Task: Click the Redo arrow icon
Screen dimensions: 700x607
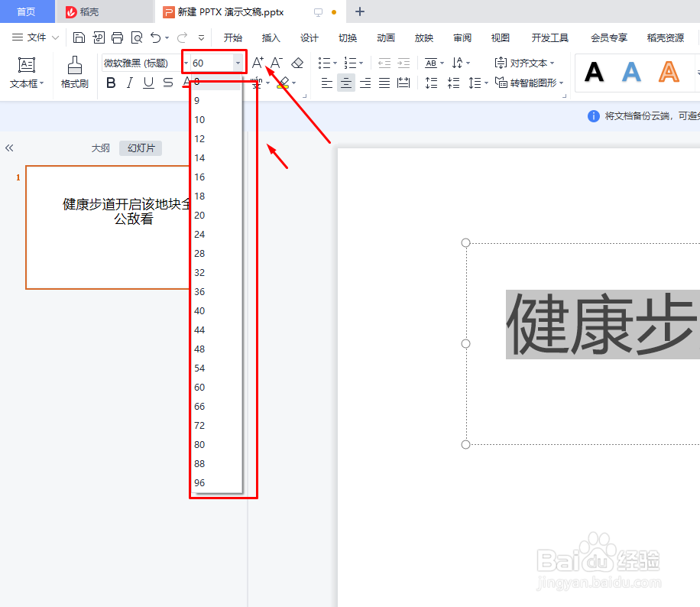Action: point(182,37)
